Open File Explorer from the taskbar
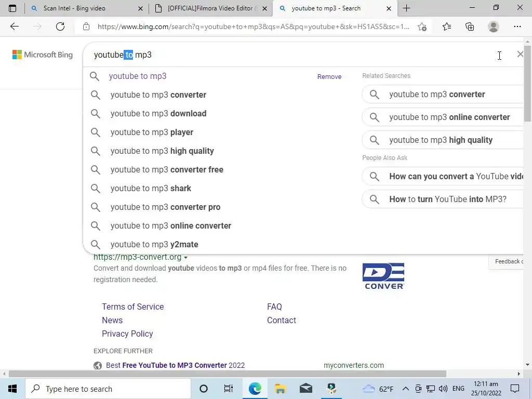This screenshot has height=399, width=532. pyautogui.click(x=280, y=389)
